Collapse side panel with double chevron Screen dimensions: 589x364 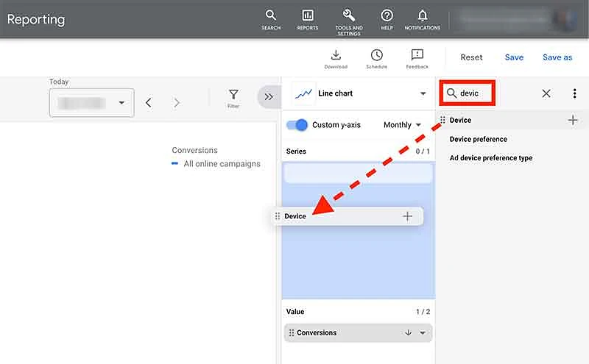269,97
